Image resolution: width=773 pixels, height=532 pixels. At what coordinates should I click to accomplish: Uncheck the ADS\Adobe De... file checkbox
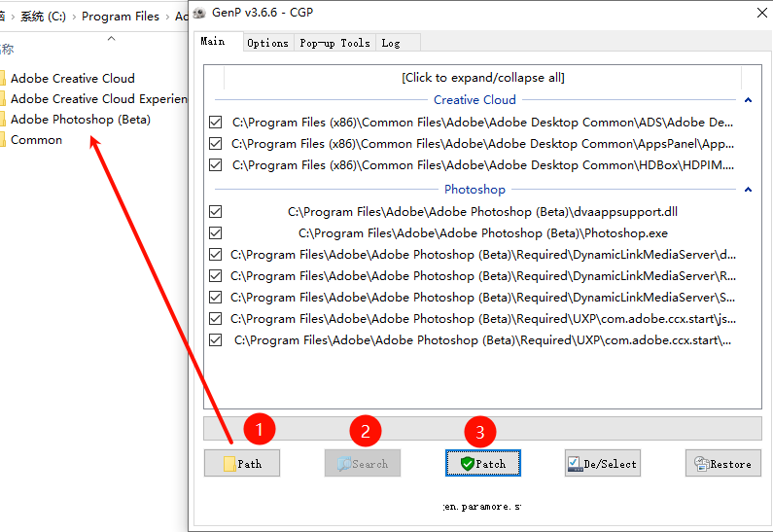(216, 122)
